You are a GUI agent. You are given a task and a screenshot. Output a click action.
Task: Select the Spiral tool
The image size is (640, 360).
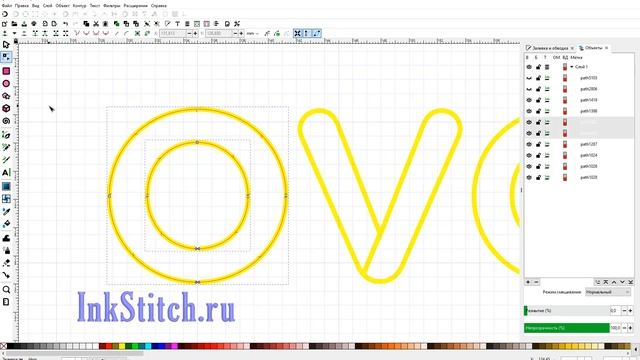[x=6, y=121]
